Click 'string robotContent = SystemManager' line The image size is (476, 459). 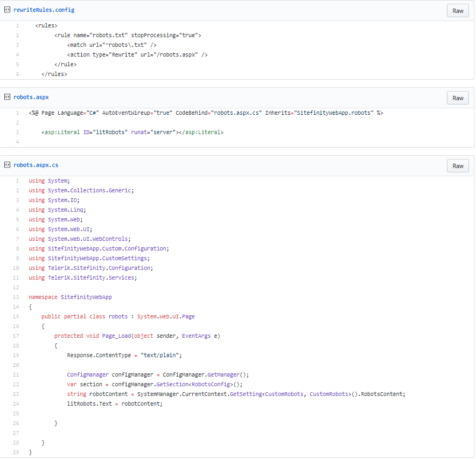(x=236, y=394)
